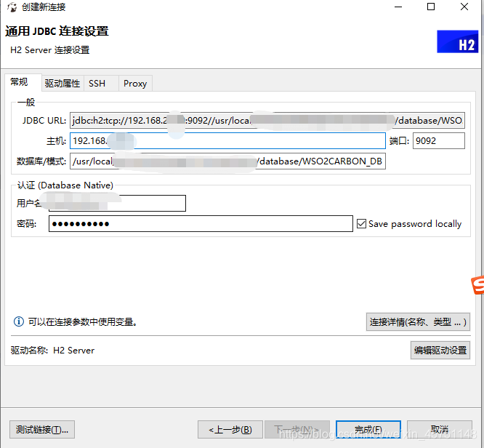The height and width of the screenshot is (448, 484).
Task: Go back with <上一步(B) button
Action: pyautogui.click(x=230, y=430)
